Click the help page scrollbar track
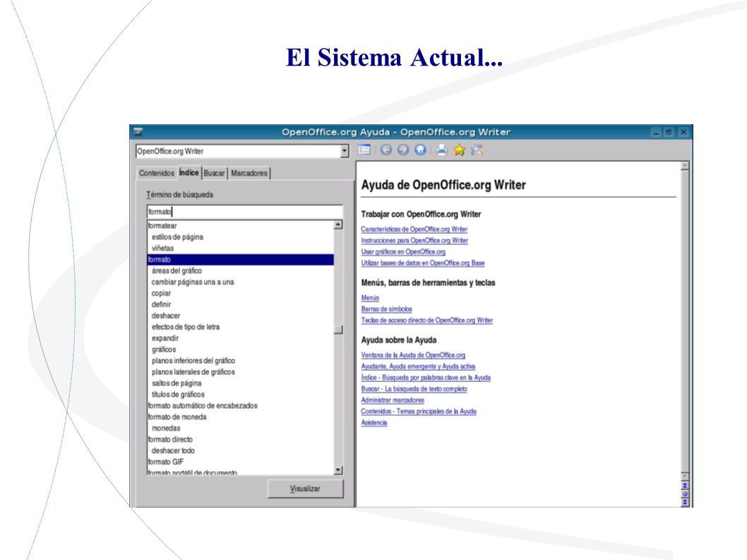Image resolution: width=747 pixels, height=560 pixels. coord(685,322)
